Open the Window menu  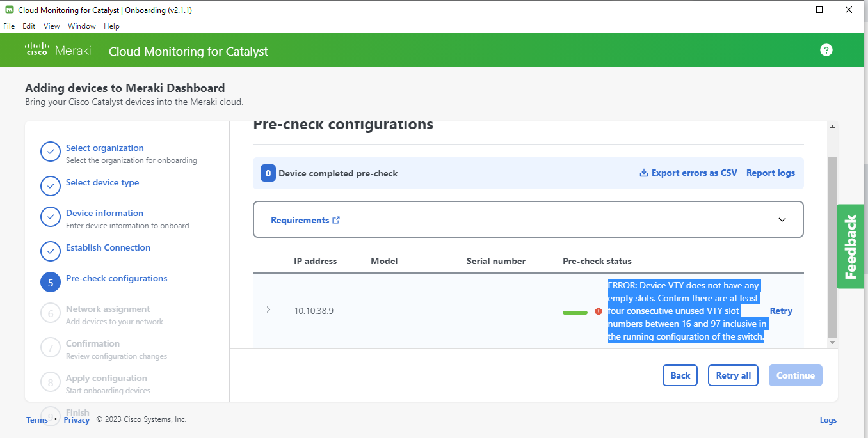pyautogui.click(x=81, y=26)
